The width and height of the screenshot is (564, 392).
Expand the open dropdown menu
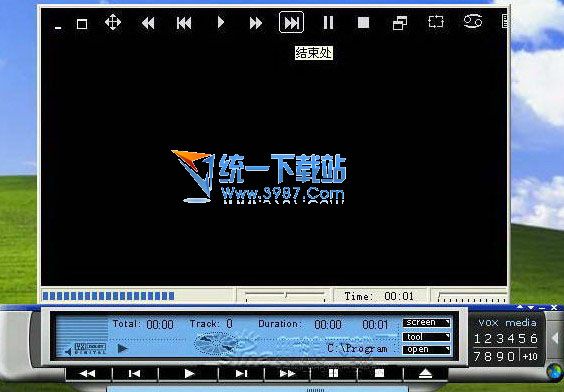point(427,349)
